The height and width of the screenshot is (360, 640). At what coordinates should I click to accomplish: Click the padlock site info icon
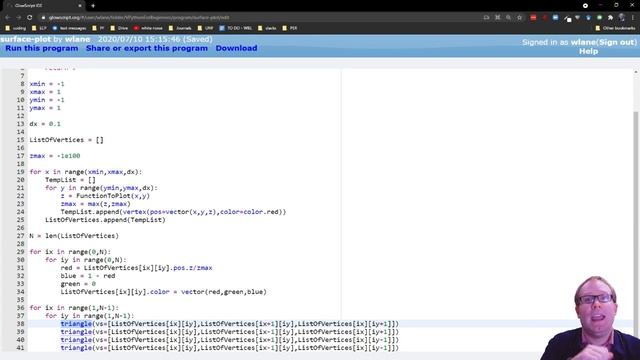click(x=43, y=18)
